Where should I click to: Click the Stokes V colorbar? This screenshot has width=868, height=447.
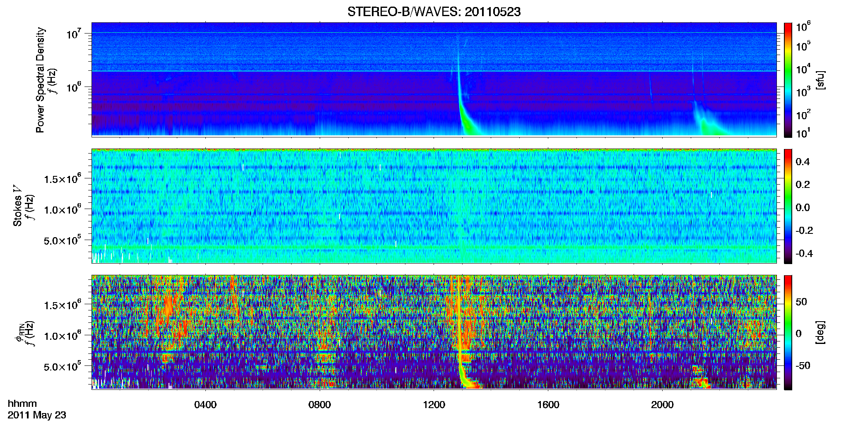coord(788,206)
